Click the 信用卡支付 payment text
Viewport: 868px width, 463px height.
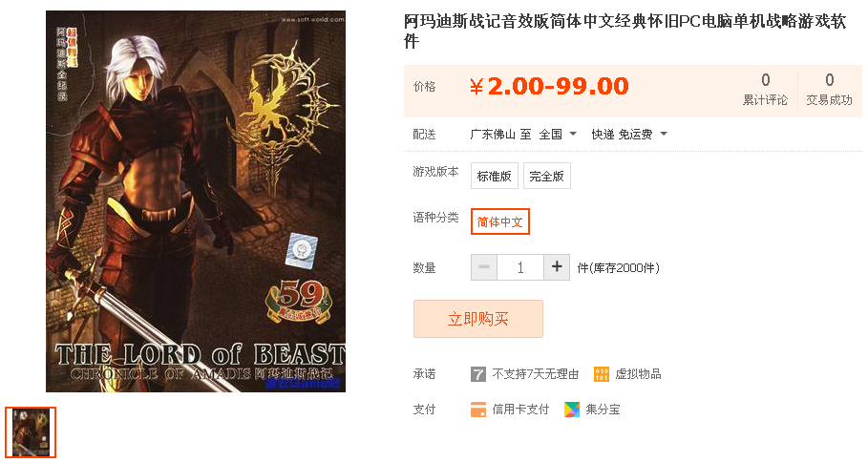pyautogui.click(x=520, y=410)
